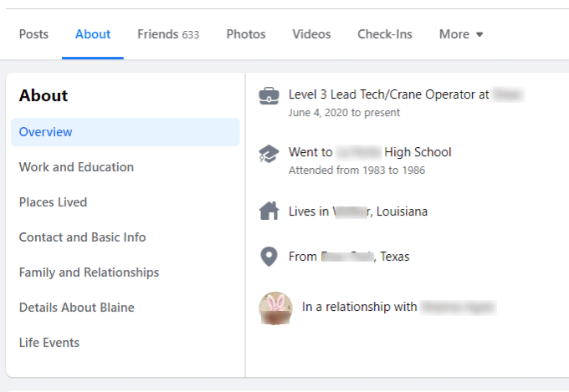Click the blurred employer name link
The image size is (569, 392).
tap(508, 94)
